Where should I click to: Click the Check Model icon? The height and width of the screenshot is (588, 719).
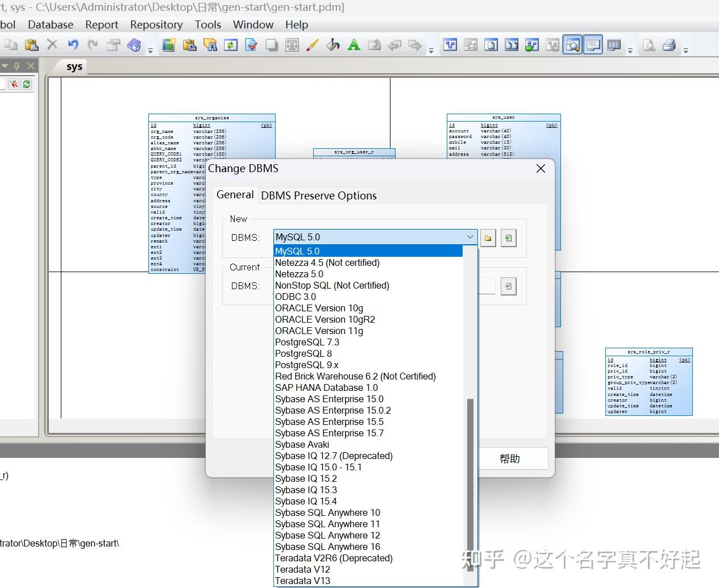point(251,45)
